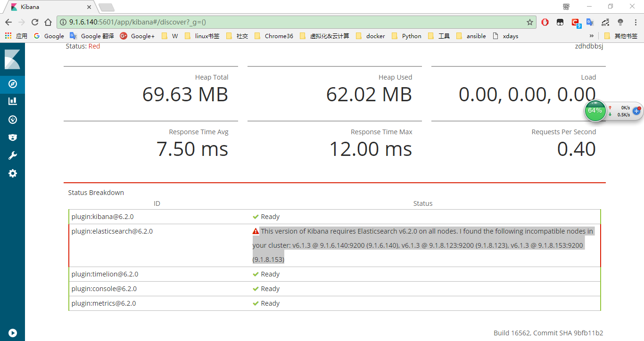Open the 应用 apps shortcut
The image size is (644, 341).
click(16, 36)
